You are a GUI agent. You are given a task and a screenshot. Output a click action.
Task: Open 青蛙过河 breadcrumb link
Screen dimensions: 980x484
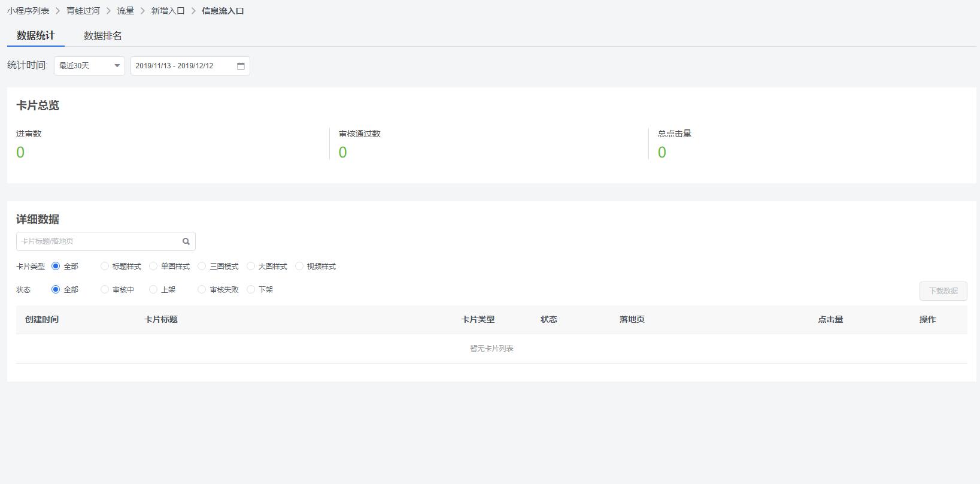click(x=83, y=11)
